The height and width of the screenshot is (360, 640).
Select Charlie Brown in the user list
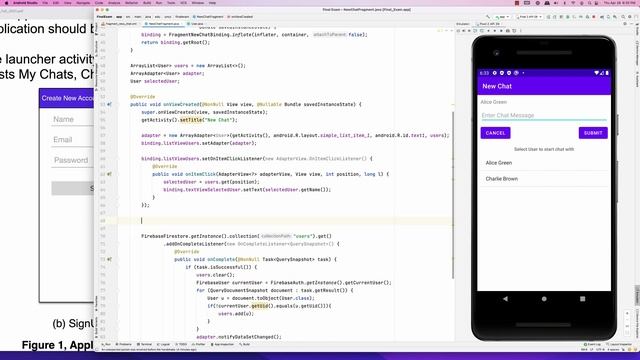click(544, 179)
